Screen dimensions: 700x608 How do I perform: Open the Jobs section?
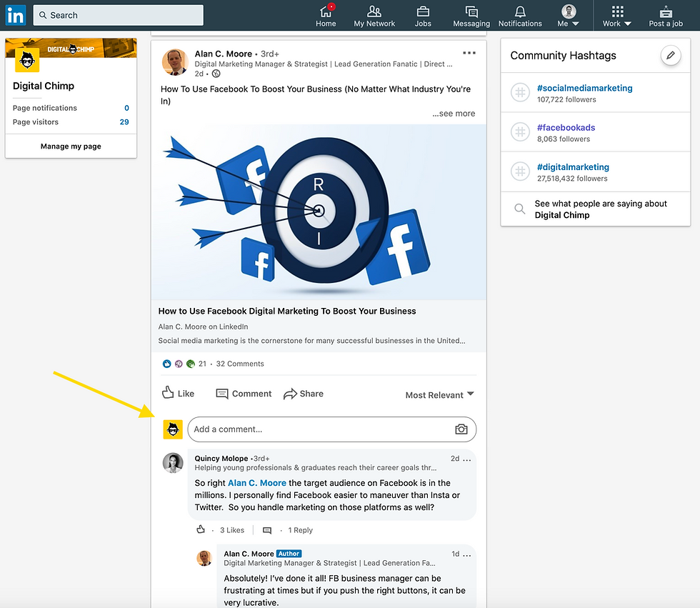point(423,16)
